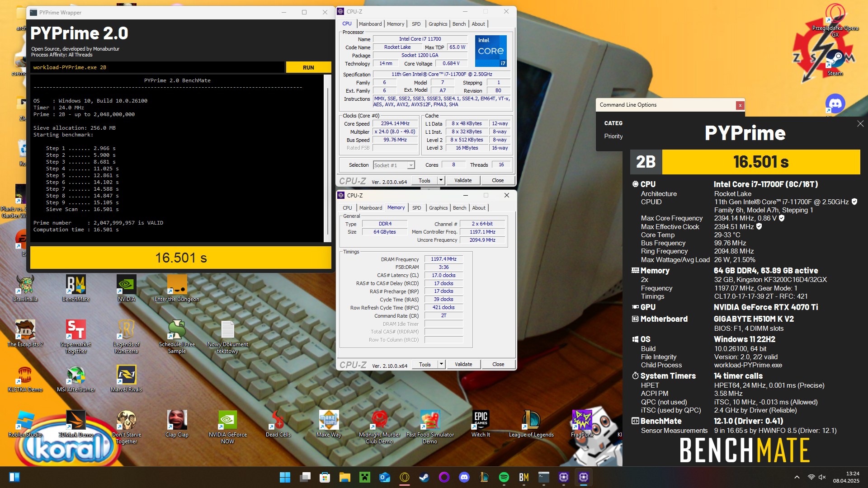Click Validate in upper CPU-Z window
Image resolution: width=868 pixels, height=488 pixels.
tap(463, 180)
